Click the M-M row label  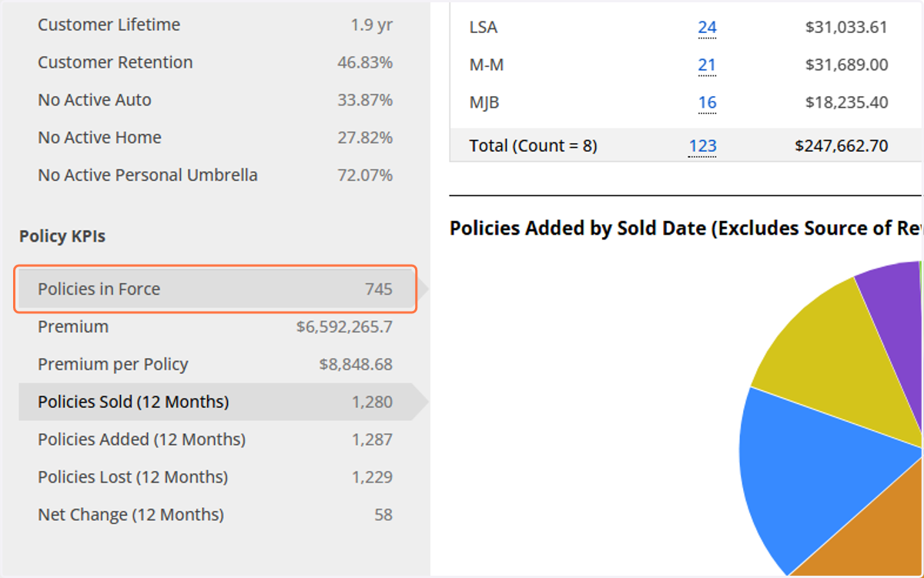click(x=487, y=65)
